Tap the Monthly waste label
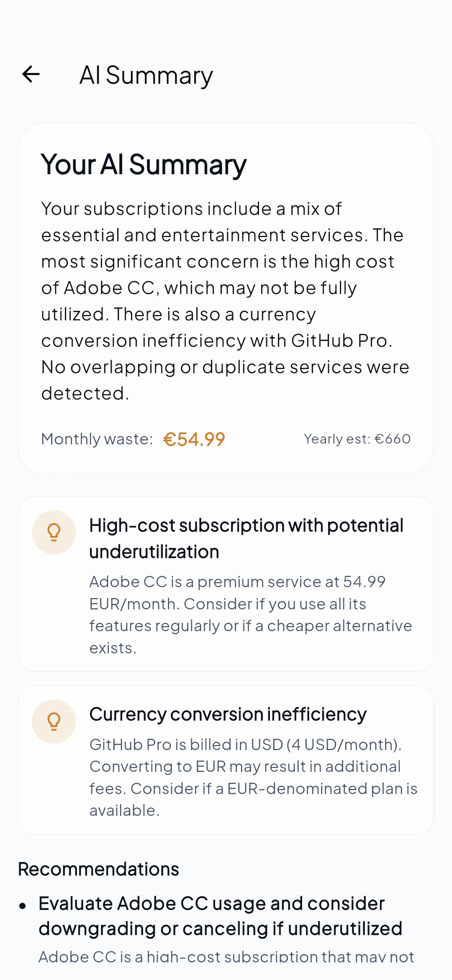The height and width of the screenshot is (980, 452). [97, 439]
